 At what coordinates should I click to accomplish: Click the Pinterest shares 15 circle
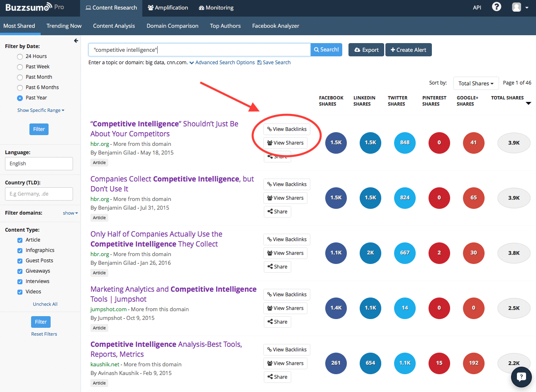(439, 363)
